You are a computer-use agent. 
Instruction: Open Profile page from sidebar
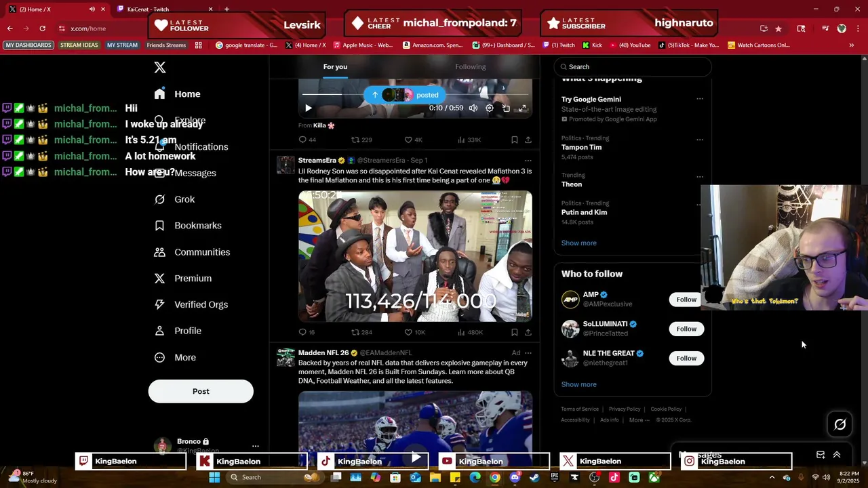pyautogui.click(x=178, y=331)
